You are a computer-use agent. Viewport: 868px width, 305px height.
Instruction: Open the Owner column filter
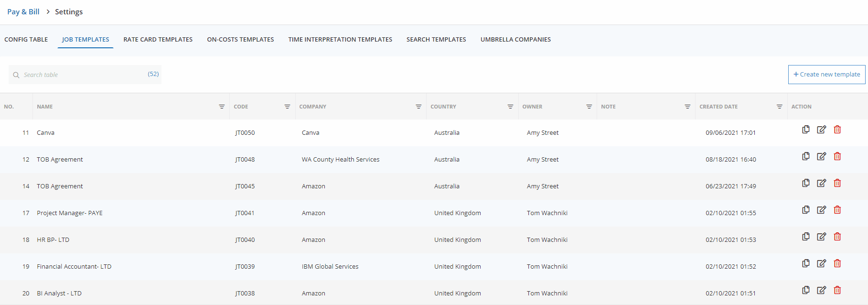coord(589,107)
